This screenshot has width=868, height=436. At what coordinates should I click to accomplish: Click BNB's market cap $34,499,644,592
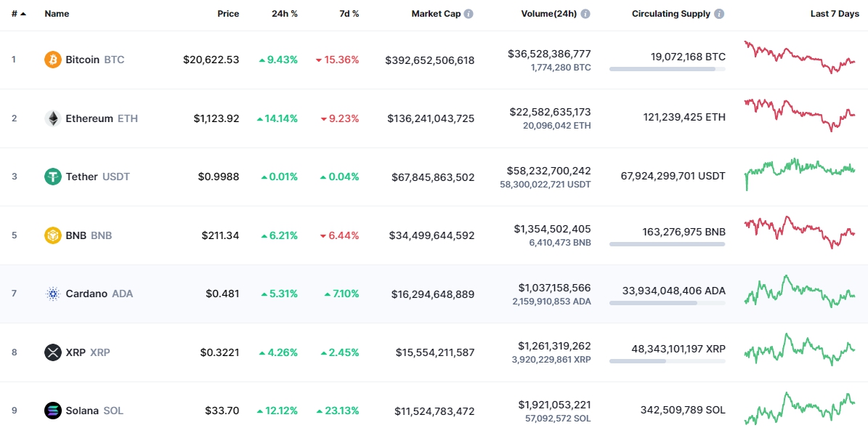[431, 235]
